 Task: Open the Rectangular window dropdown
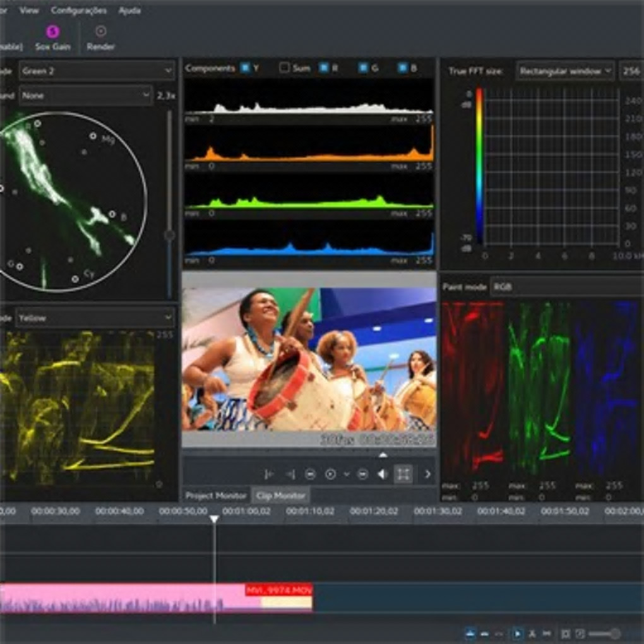565,71
